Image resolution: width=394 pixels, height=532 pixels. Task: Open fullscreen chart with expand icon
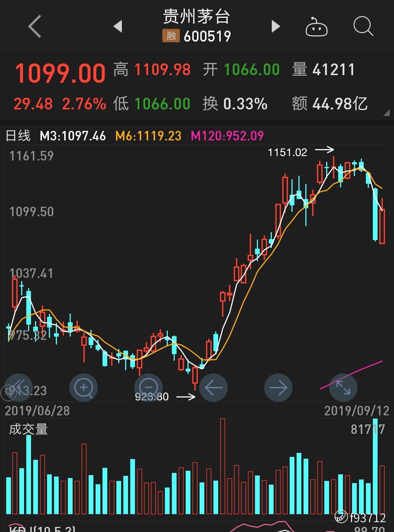point(343,388)
